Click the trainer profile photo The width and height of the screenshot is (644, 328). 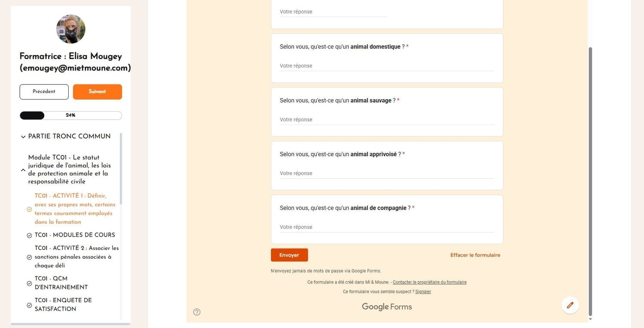[71, 29]
